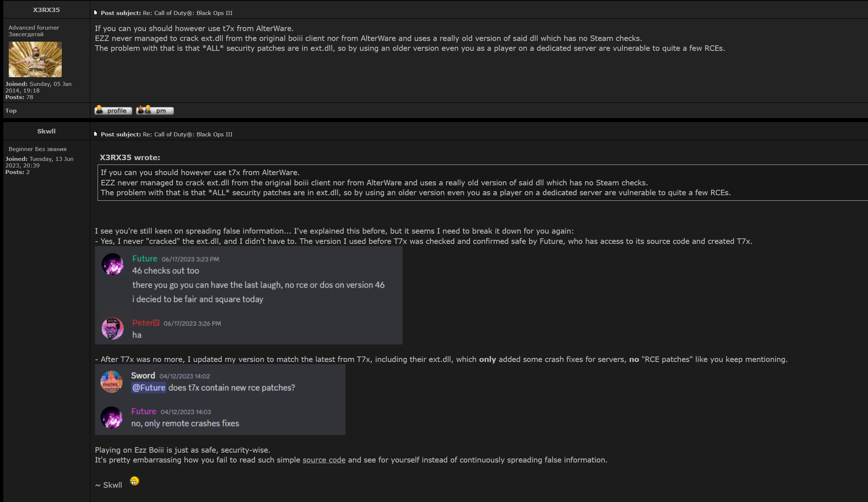Click the Skwll username in the author column

coord(46,131)
